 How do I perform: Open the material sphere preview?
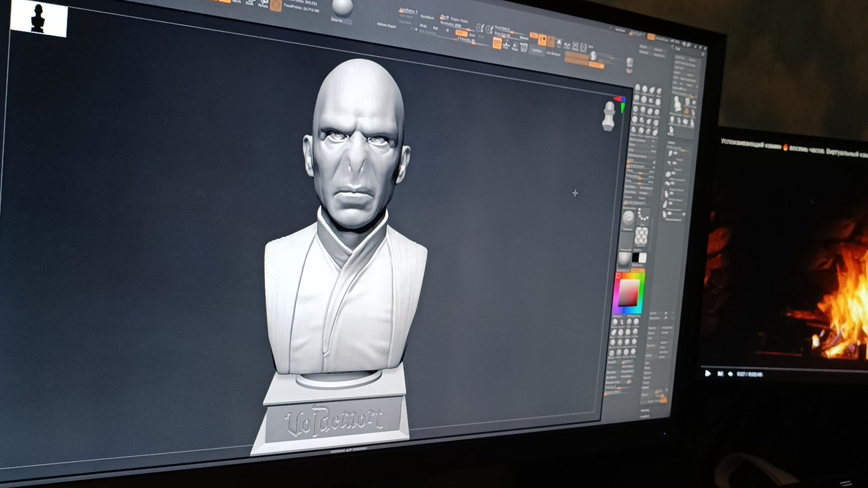[624, 258]
